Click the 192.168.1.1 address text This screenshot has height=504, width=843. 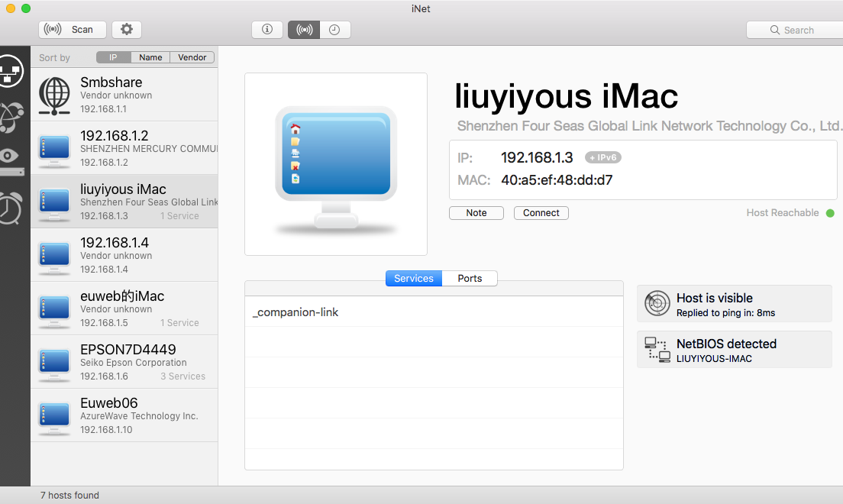103,109
